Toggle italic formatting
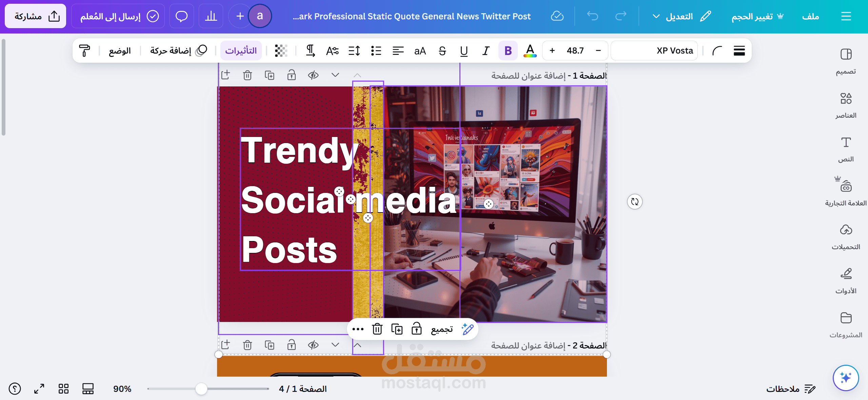The height and width of the screenshot is (400, 868). coord(486,51)
